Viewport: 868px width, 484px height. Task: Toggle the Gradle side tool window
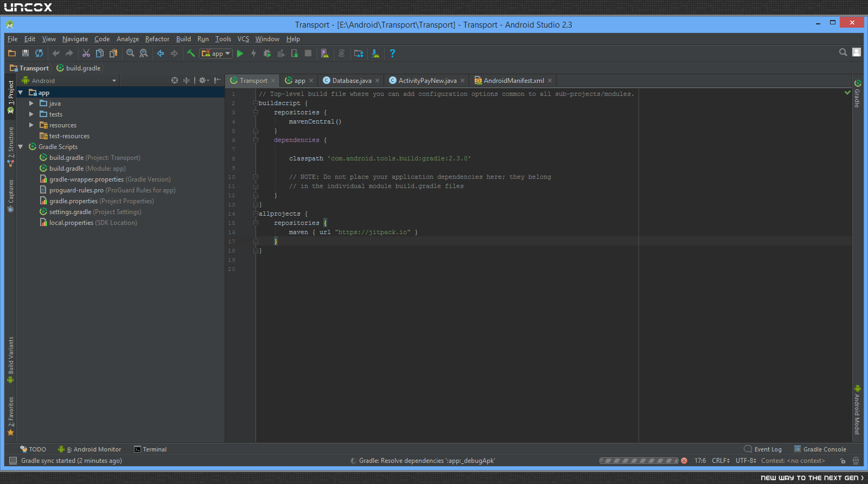[857, 94]
